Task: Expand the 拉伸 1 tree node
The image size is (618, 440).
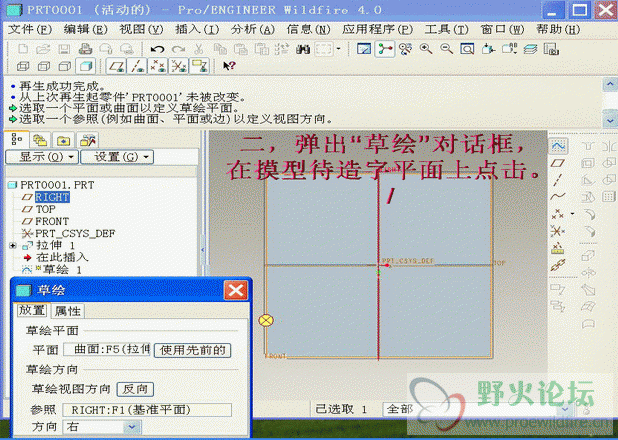Action: [13, 246]
